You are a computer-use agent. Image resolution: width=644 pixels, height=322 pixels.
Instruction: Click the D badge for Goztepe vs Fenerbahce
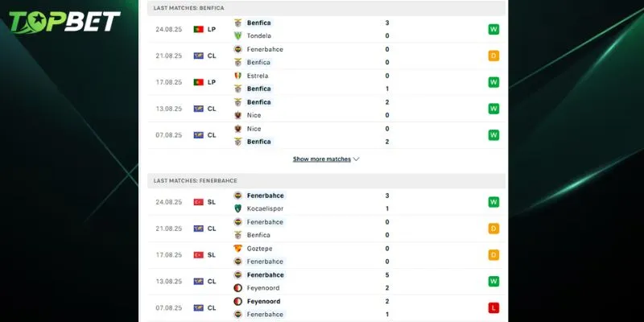[x=493, y=255]
